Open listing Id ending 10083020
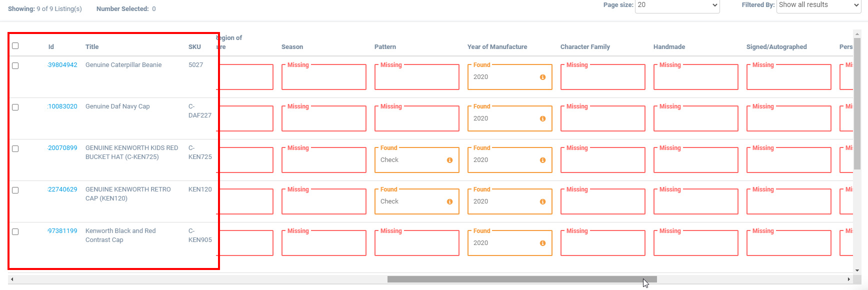 click(62, 106)
